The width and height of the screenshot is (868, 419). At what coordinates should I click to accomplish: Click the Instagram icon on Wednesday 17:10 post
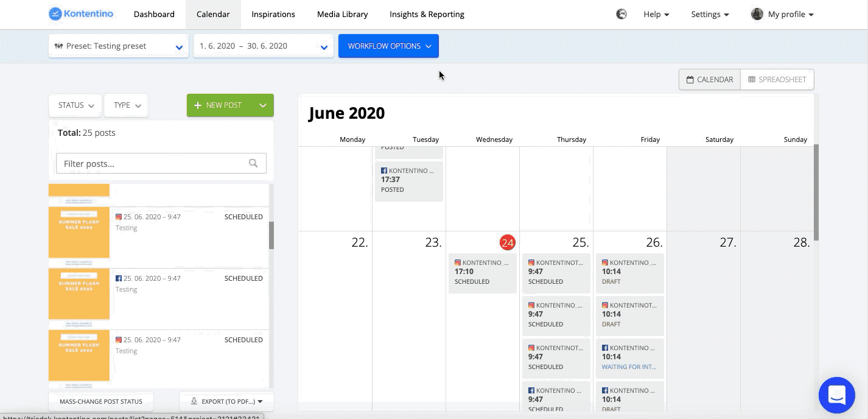click(458, 263)
